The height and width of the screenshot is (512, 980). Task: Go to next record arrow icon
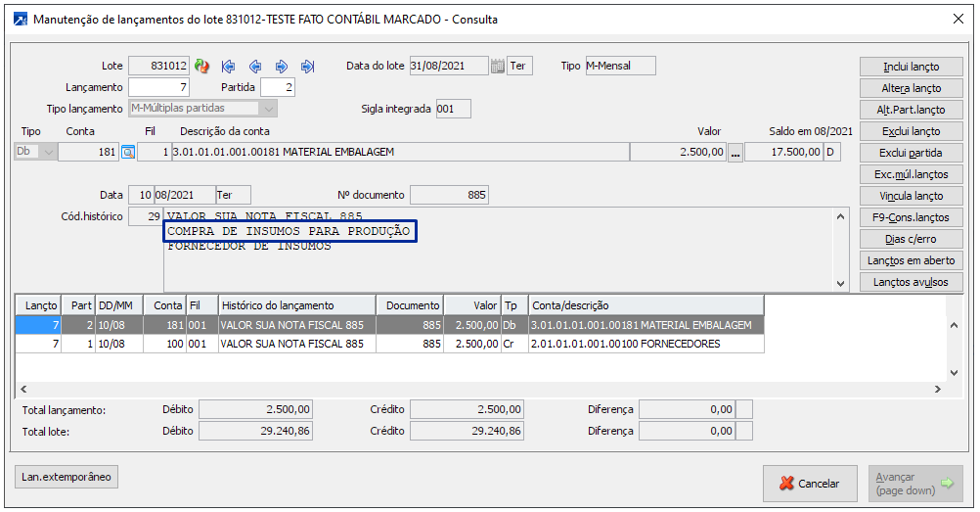pos(282,67)
